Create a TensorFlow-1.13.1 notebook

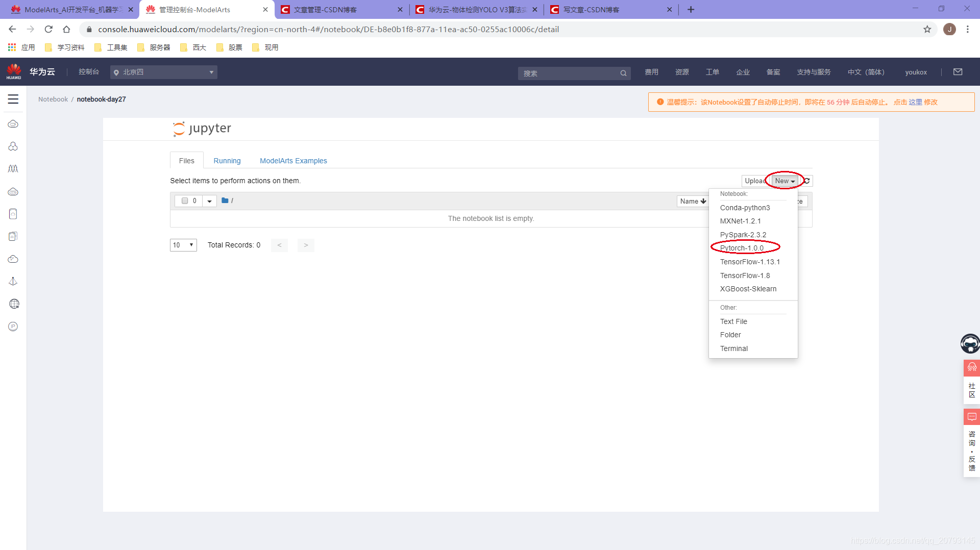(x=750, y=262)
